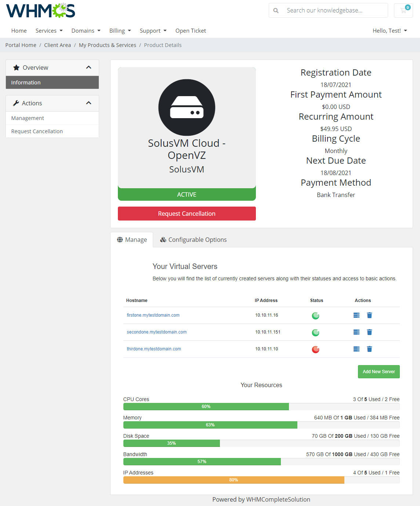This screenshot has height=506, width=420.
Task: Click the IP Addresses usage bar
Action: click(233, 480)
